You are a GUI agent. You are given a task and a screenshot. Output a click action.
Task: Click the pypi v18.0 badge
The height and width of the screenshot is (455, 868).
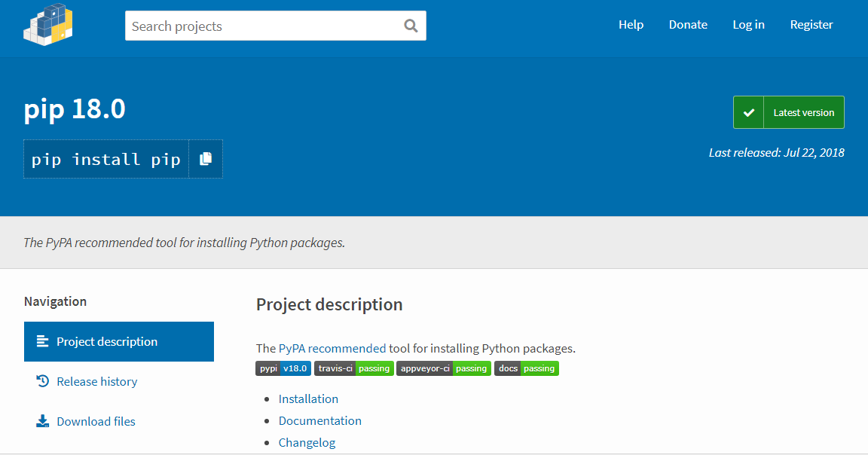283,368
